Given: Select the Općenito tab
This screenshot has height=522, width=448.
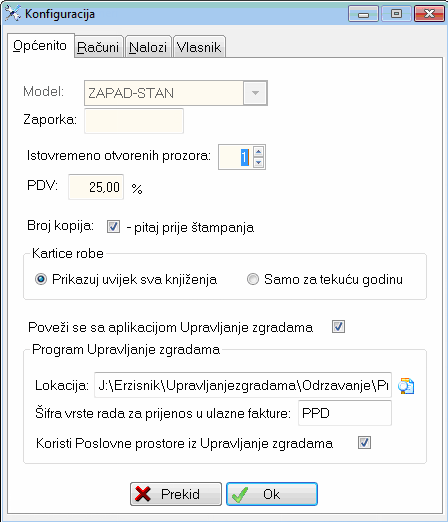Looking at the screenshot, I should click(40, 46).
